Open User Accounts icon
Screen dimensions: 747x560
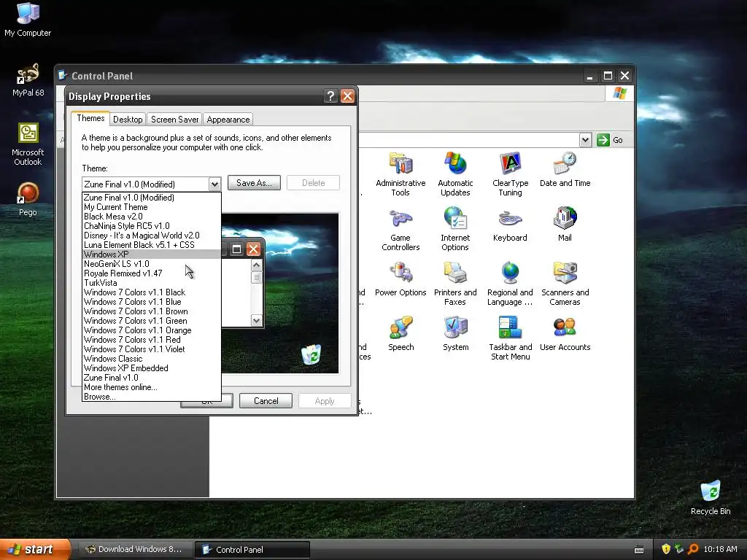tap(565, 334)
